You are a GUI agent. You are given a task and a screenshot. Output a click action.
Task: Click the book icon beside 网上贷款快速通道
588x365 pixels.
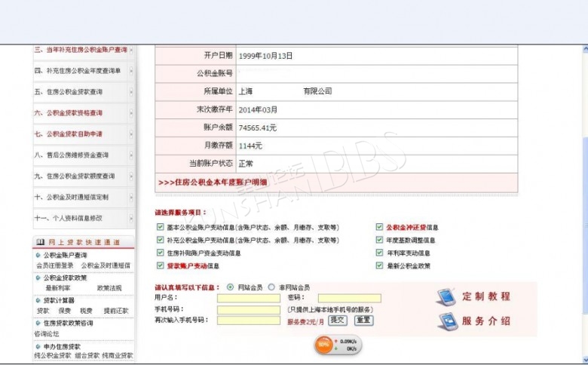coord(40,242)
